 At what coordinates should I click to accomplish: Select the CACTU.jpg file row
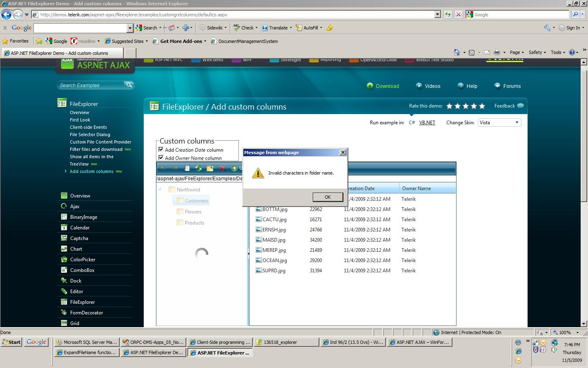[354, 220]
